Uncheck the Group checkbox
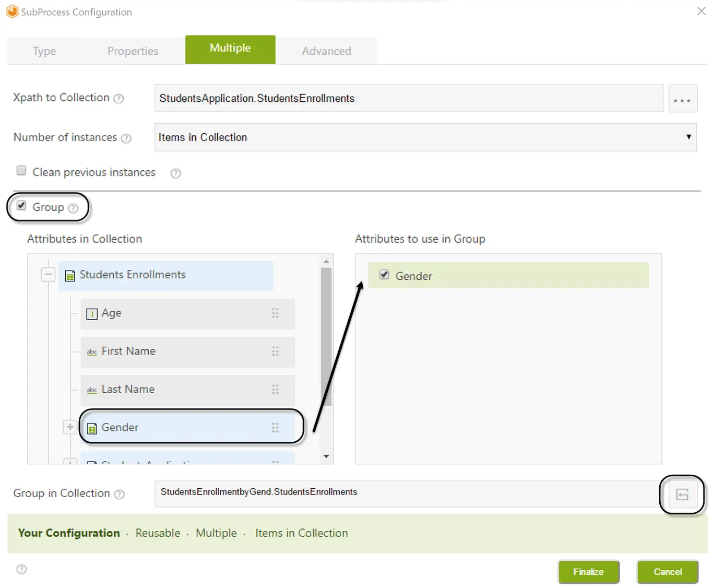Viewport: 713px width, 588px height. click(21, 205)
